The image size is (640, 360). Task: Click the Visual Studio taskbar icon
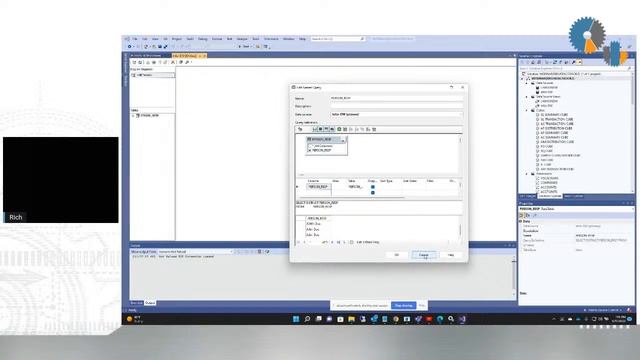tap(462, 319)
